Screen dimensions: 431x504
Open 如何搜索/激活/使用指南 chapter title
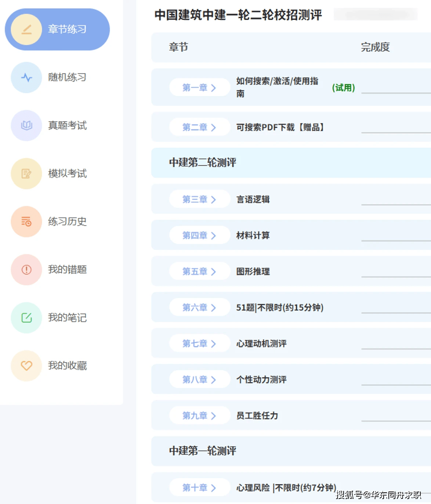pos(277,87)
